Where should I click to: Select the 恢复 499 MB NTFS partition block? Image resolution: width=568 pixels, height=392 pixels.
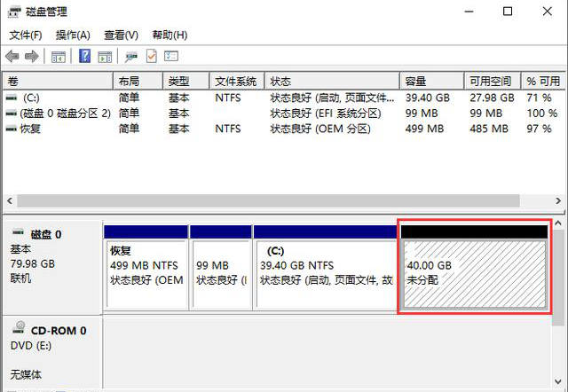(146, 268)
